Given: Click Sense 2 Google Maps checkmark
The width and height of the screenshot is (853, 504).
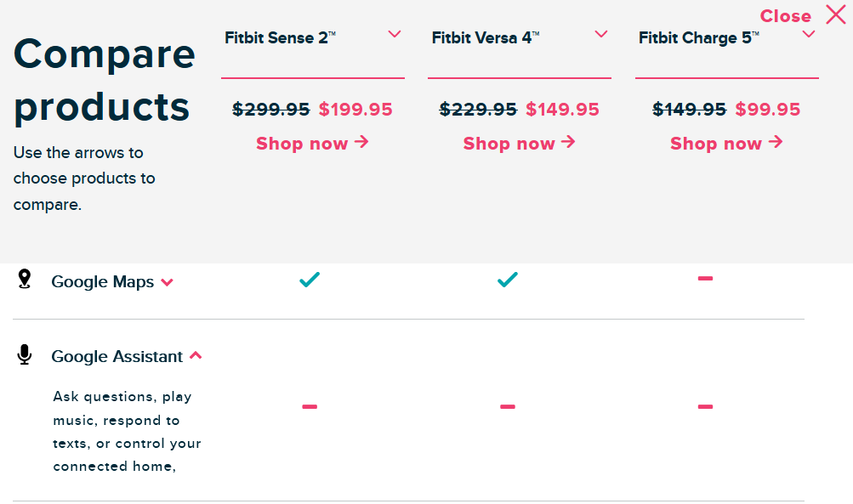Looking at the screenshot, I should coord(310,280).
